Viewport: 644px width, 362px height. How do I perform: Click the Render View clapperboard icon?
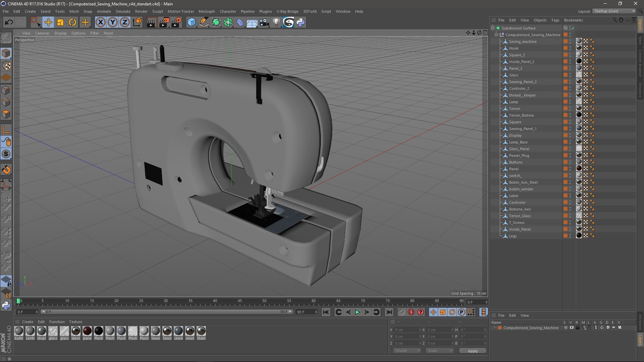click(x=151, y=22)
